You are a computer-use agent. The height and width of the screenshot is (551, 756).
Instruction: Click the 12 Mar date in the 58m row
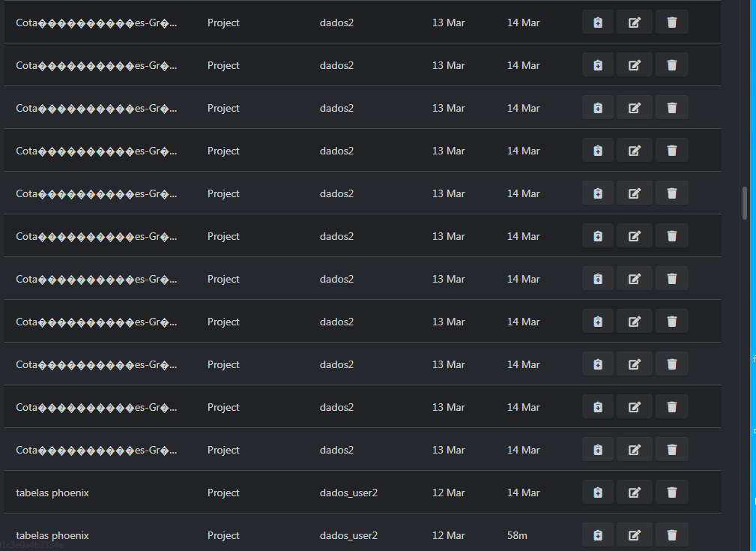pyautogui.click(x=448, y=535)
